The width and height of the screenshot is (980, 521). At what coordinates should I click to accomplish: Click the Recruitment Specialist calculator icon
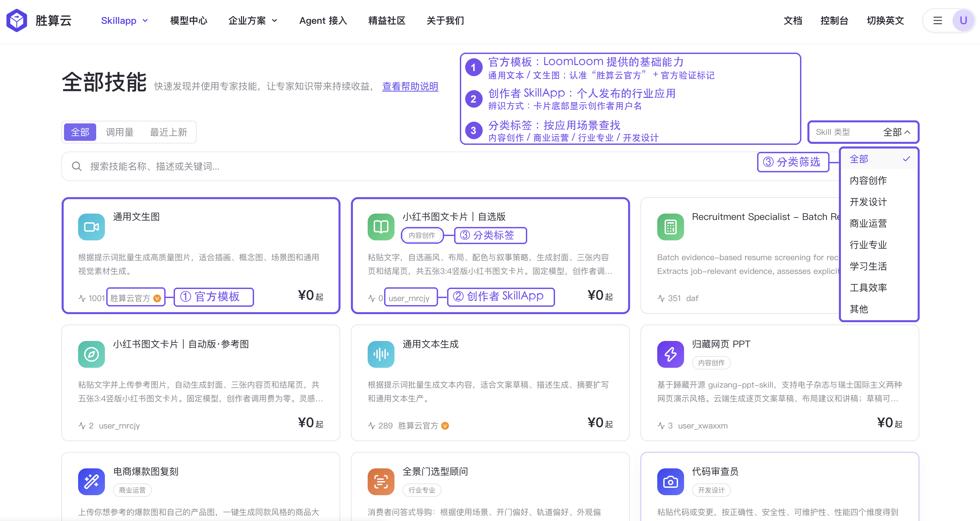pos(670,227)
